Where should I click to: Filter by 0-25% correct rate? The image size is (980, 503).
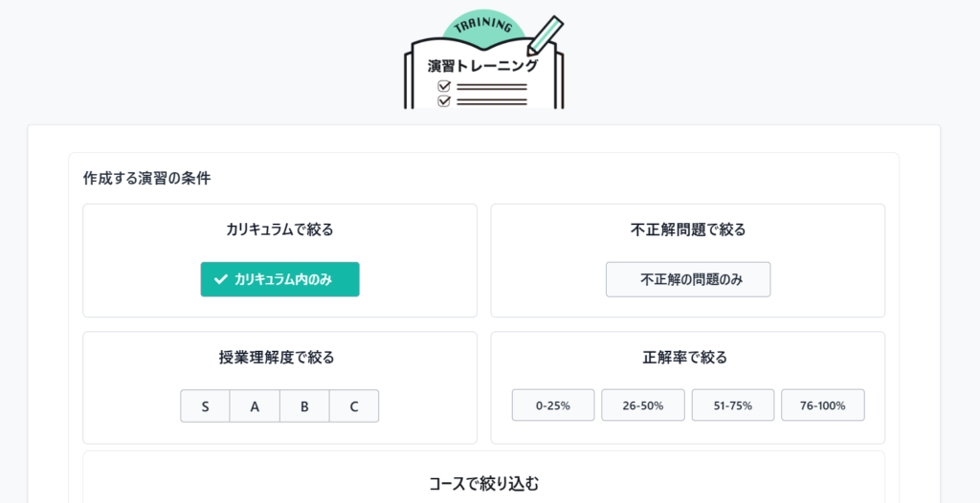point(553,405)
